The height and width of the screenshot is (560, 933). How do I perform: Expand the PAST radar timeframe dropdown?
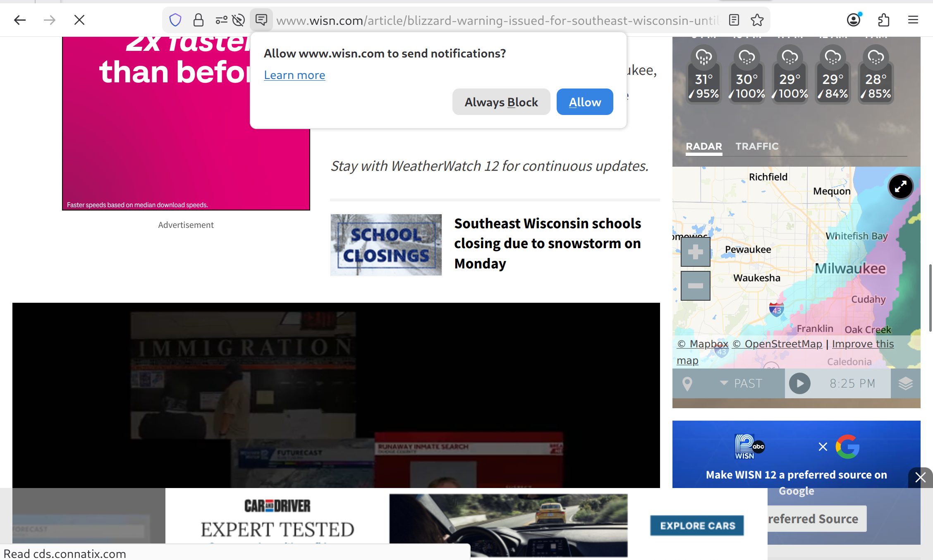741,383
